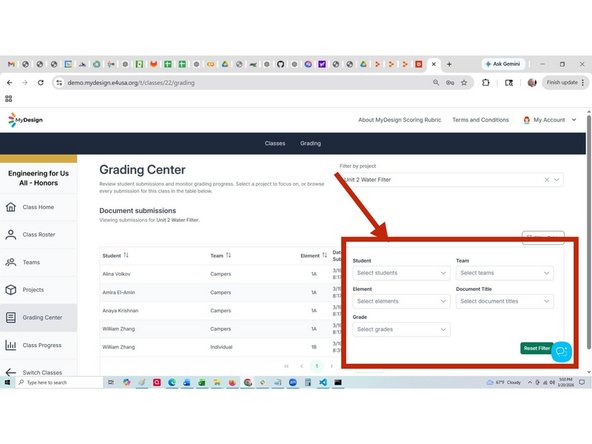Open Class Home in the sidebar
This screenshot has height=444, width=592.
pos(38,207)
